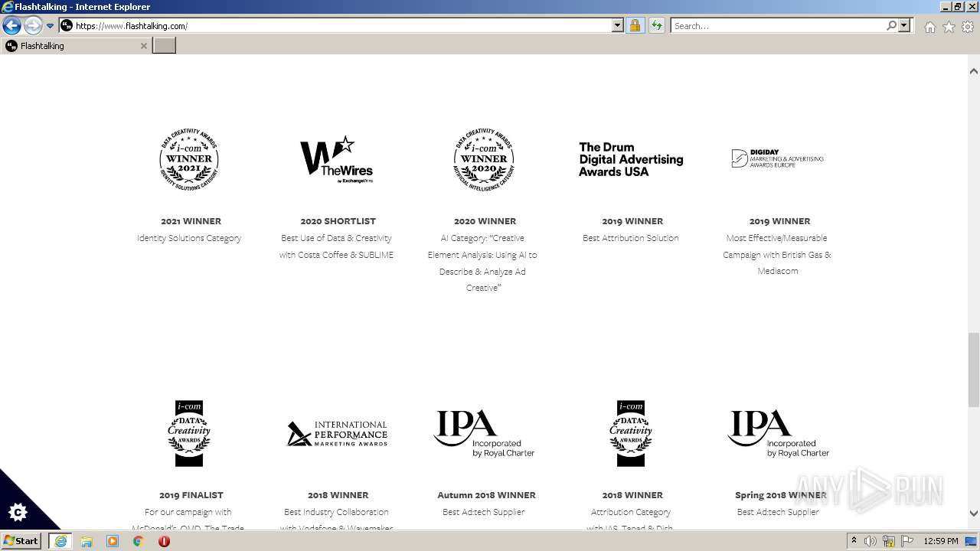Expand the address bar autocomplete dropdown
Image resolution: width=980 pixels, height=551 pixels.
(x=618, y=26)
